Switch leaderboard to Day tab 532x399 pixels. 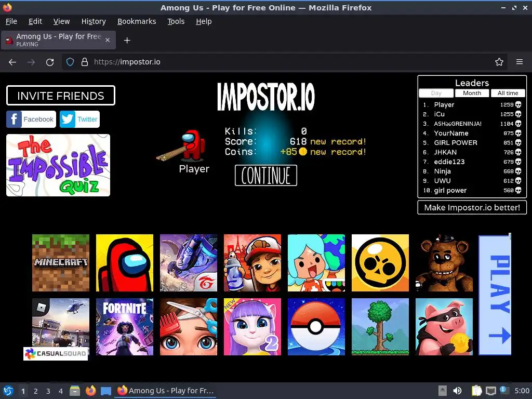coord(436,93)
